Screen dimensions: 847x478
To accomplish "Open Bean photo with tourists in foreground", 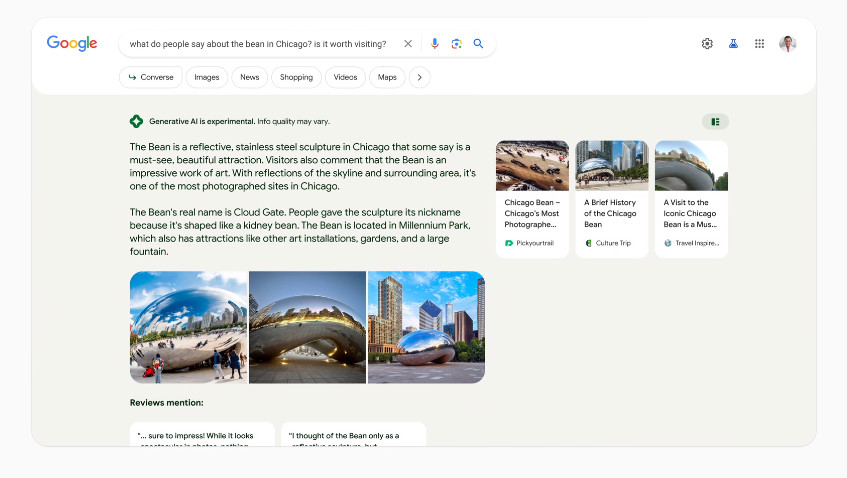I will pos(189,327).
